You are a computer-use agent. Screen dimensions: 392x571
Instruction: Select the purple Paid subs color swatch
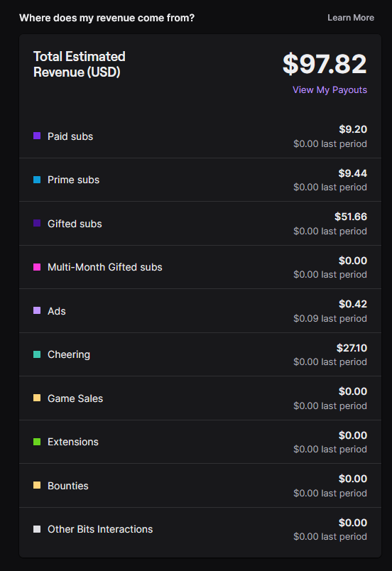(x=37, y=136)
